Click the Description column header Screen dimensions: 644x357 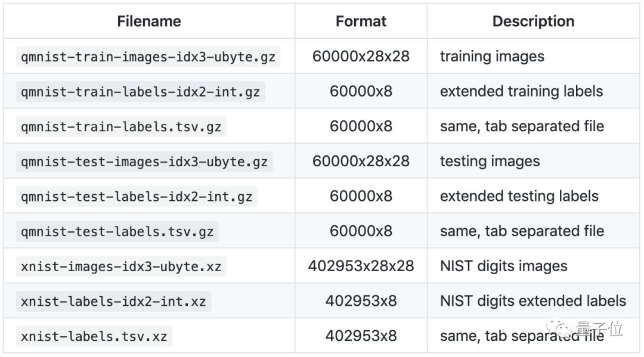pos(533,21)
